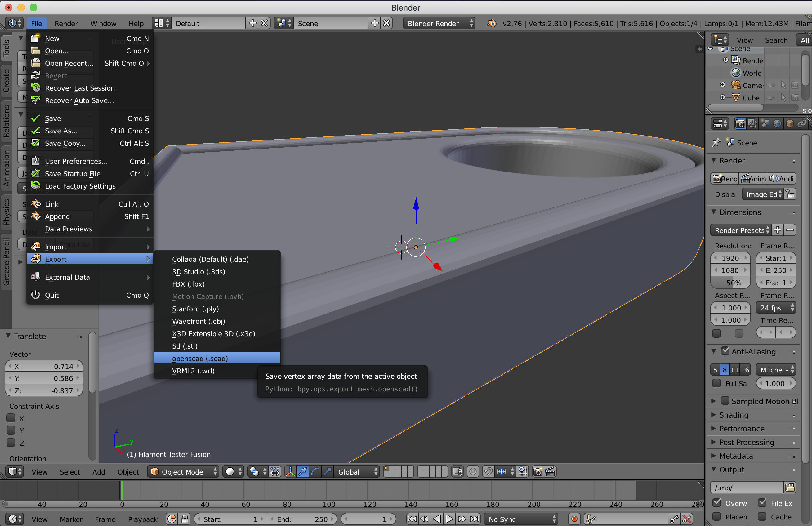This screenshot has height=526, width=812.
Task: Toggle Camera renderability camera icon in outliner
Action: pos(795,85)
